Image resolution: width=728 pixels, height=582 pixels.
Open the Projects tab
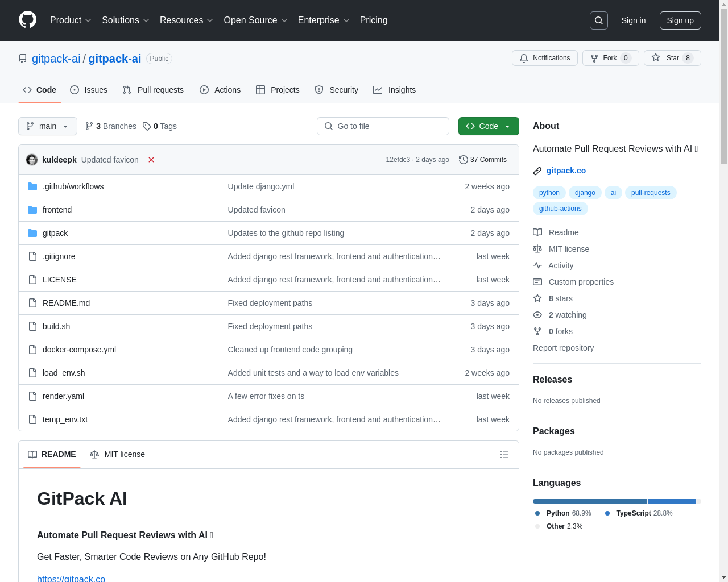[278, 90]
